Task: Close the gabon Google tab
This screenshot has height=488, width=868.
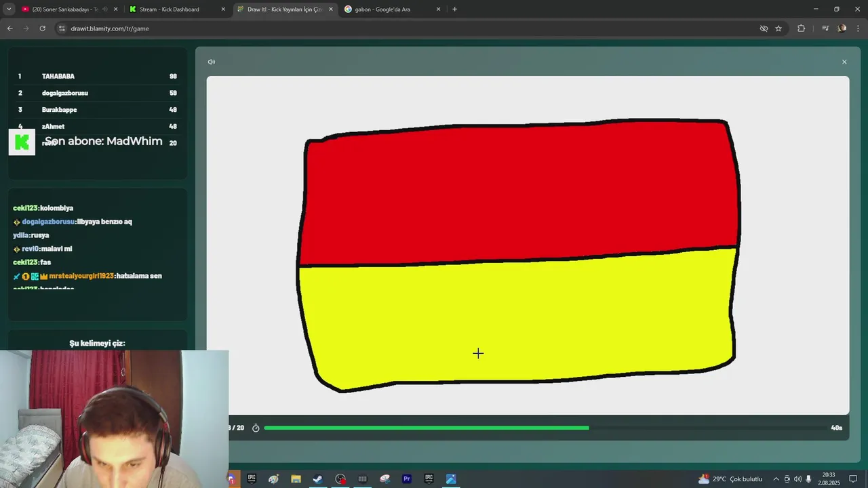Action: (438, 9)
